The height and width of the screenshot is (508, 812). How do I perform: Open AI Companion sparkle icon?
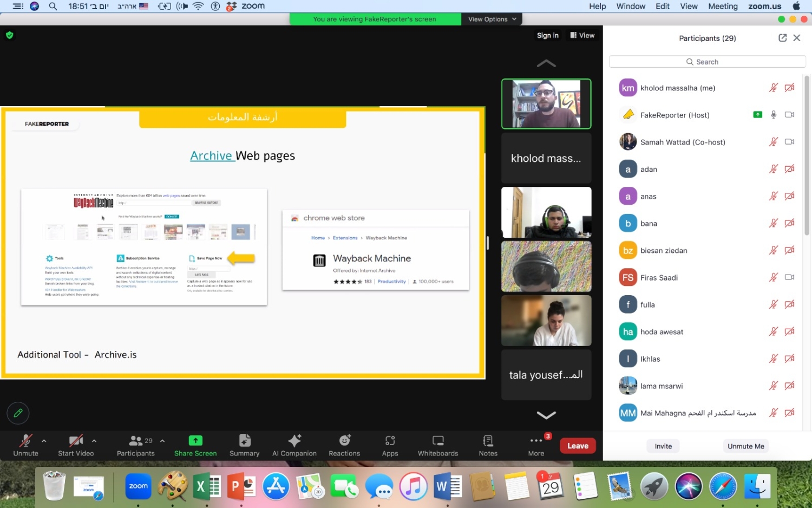(x=294, y=440)
